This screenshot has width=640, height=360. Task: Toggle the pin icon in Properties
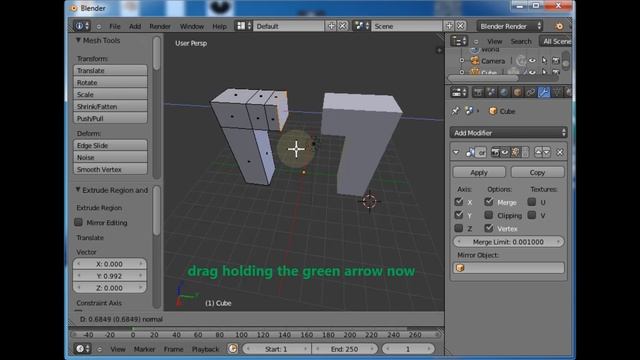pos(456,111)
